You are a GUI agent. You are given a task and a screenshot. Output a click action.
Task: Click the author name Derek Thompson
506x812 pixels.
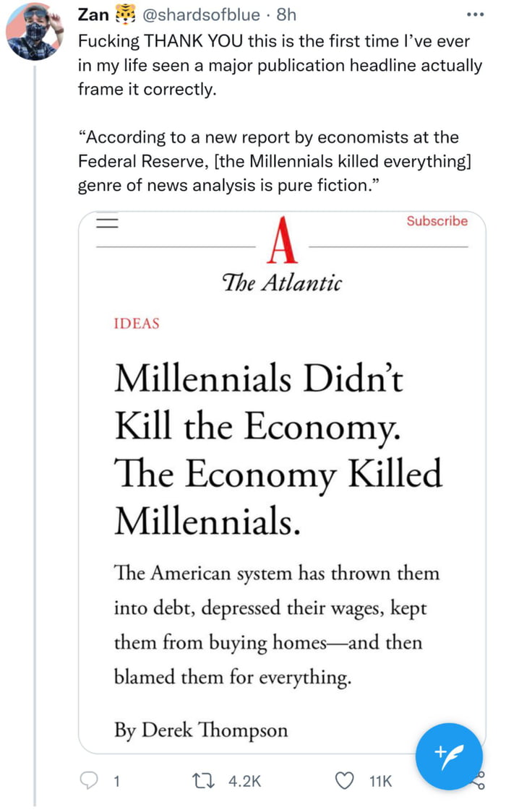[214, 730]
